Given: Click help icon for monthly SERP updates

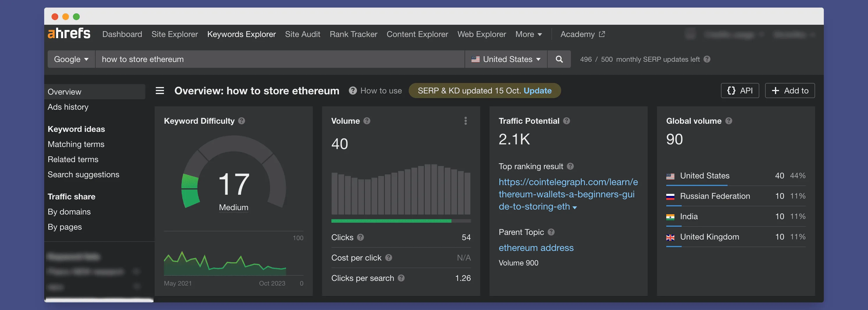Looking at the screenshot, I should 707,59.
